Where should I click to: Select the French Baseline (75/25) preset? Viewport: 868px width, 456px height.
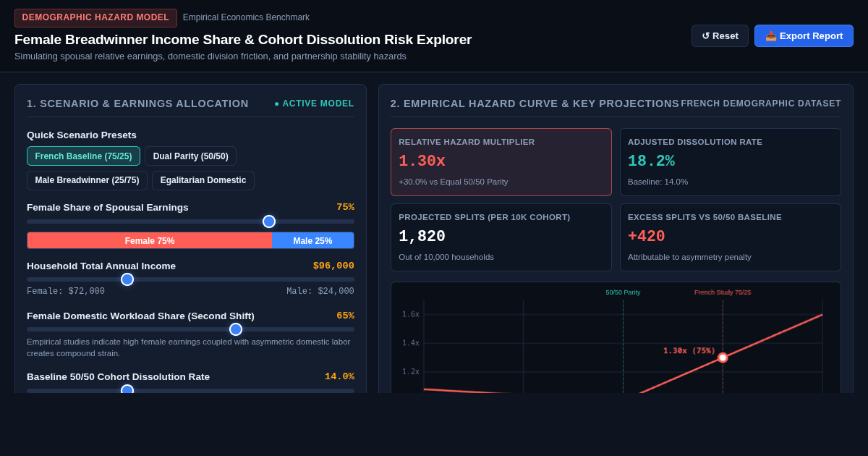click(x=83, y=156)
